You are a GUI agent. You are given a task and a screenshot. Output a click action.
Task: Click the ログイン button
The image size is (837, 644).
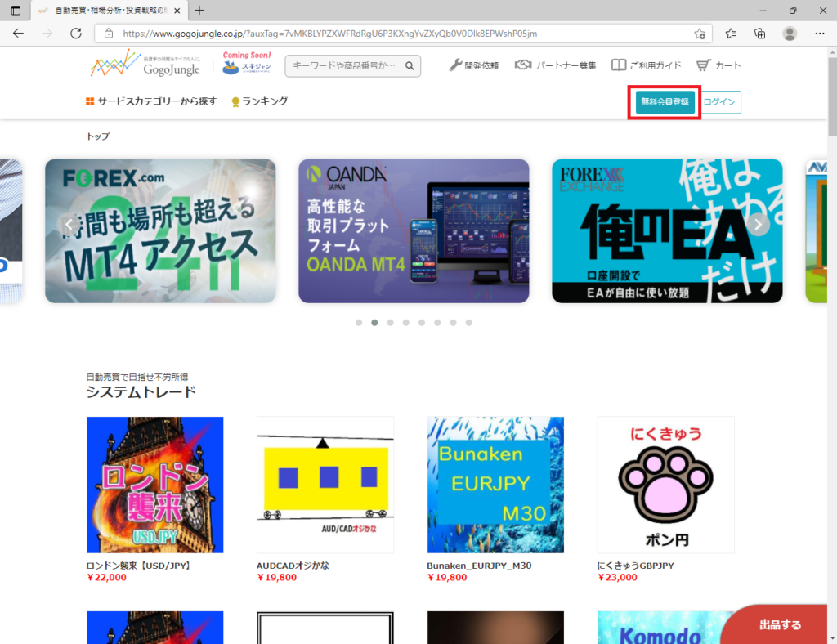click(x=719, y=102)
